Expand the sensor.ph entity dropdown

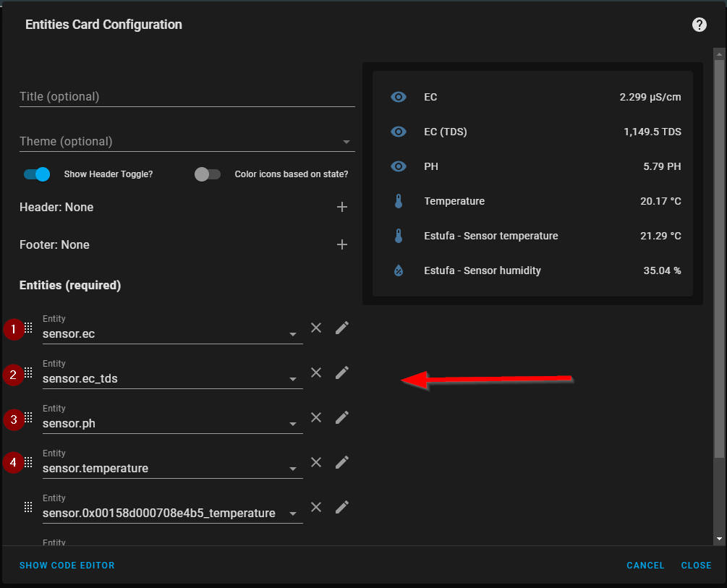[293, 424]
